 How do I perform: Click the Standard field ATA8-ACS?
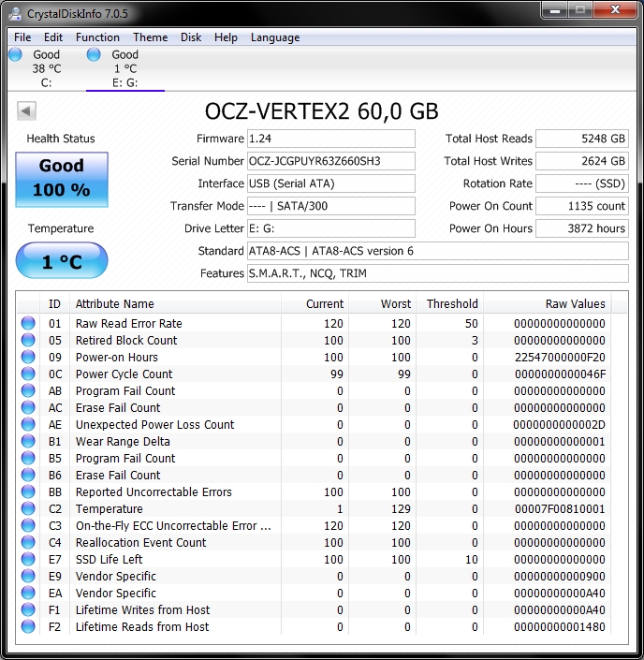pos(438,251)
